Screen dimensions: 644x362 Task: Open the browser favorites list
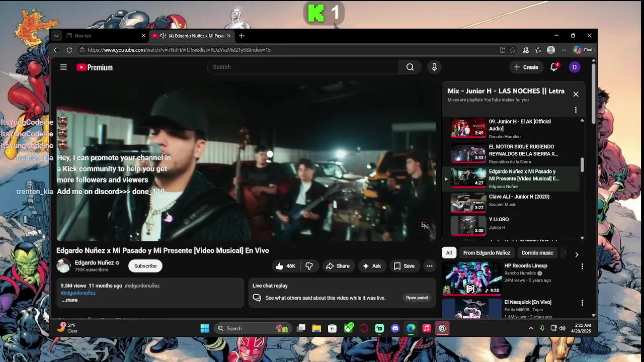(538, 50)
